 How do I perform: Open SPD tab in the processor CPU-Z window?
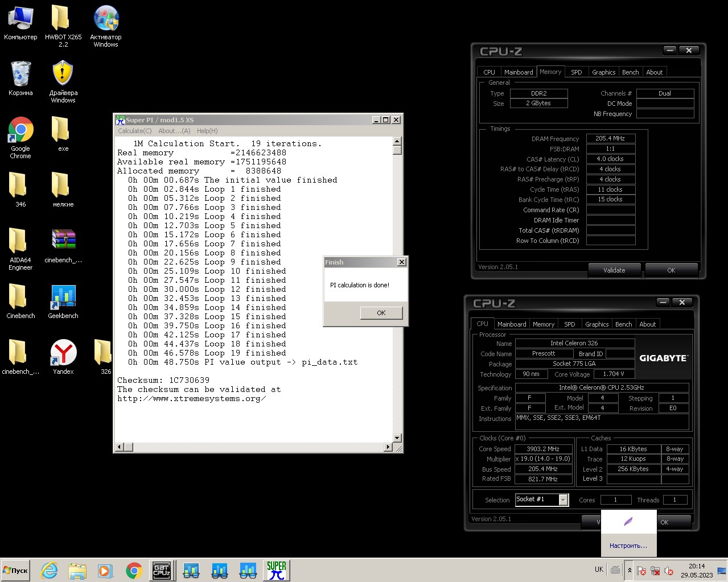coord(570,324)
